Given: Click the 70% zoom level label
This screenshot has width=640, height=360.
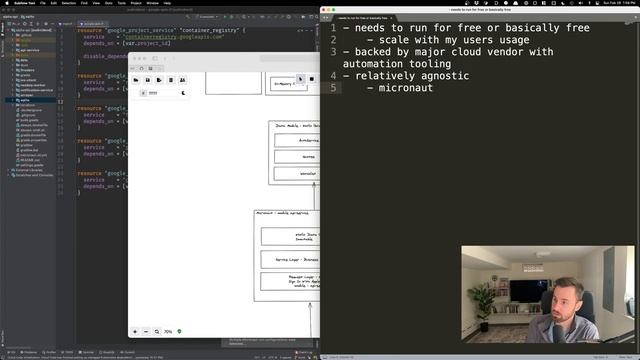Looking at the screenshot, I should point(168,332).
